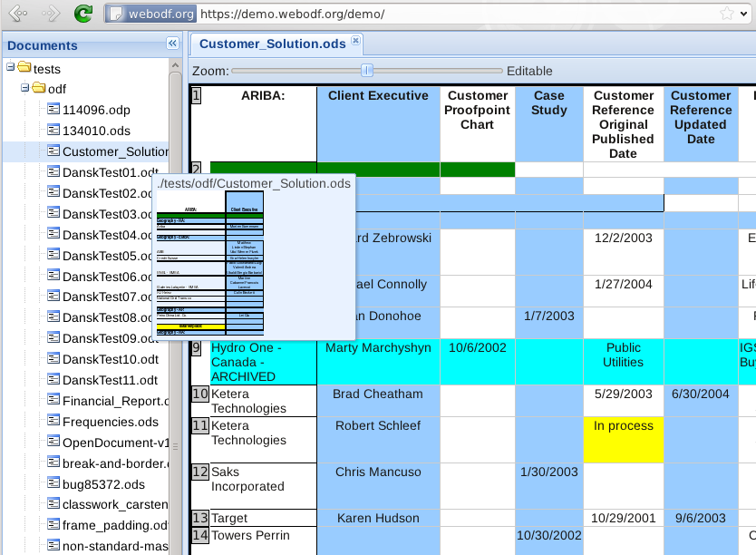Bookmark the page using the star icon
The width and height of the screenshot is (756, 555).
[x=726, y=14]
